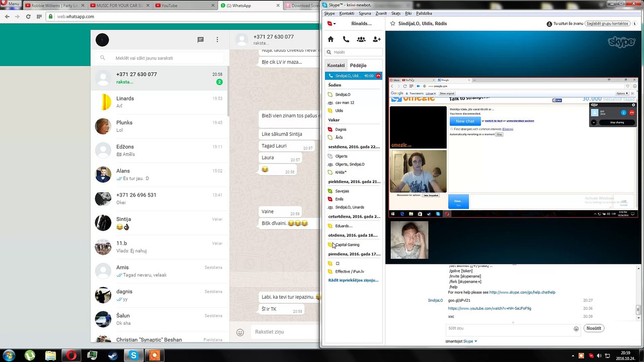Click the Nosūtīt send button
Image resolution: width=644 pixels, height=362 pixels.
[x=594, y=328]
